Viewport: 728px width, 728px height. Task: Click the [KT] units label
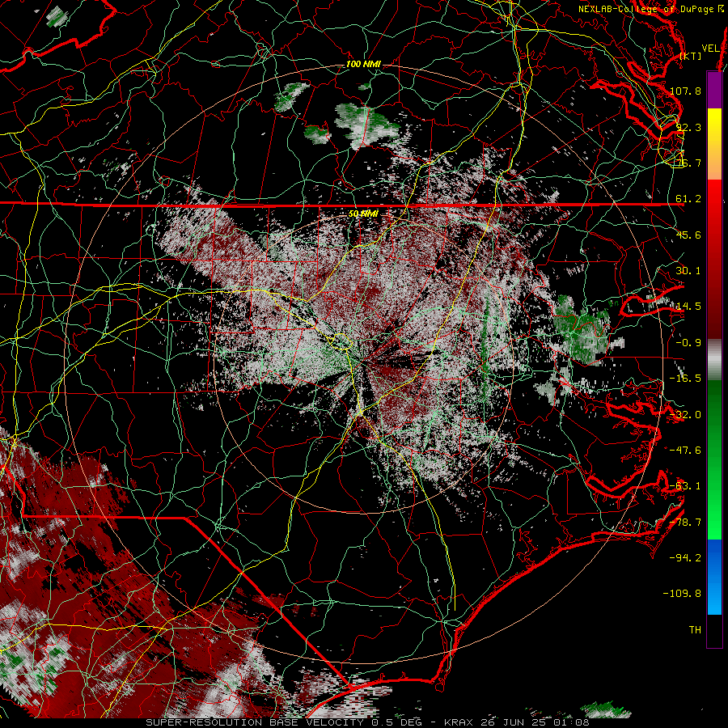[691, 56]
